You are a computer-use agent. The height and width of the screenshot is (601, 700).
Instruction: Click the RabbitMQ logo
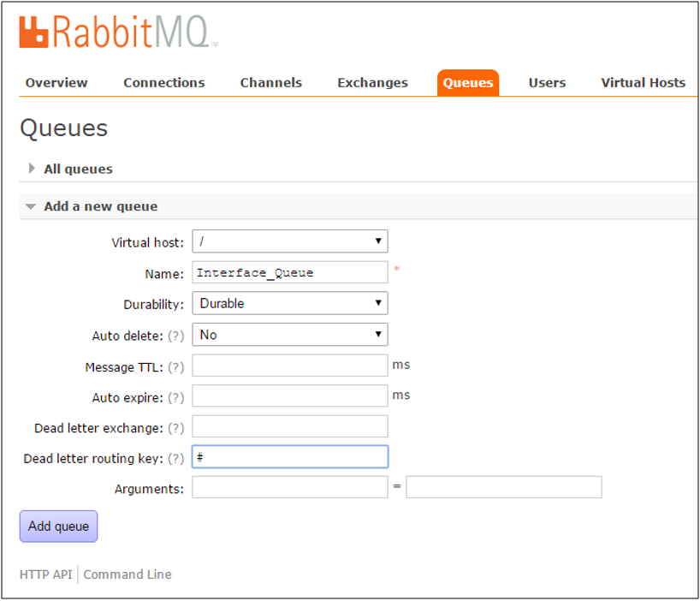pos(119,32)
